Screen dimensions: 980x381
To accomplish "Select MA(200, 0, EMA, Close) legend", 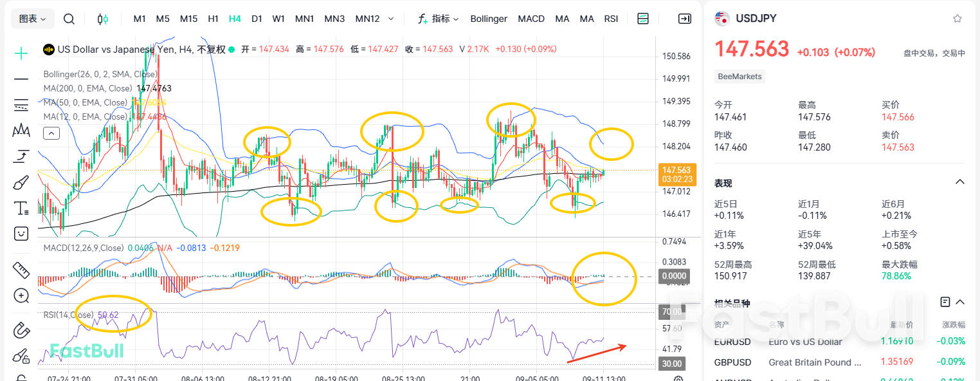I will [87, 89].
